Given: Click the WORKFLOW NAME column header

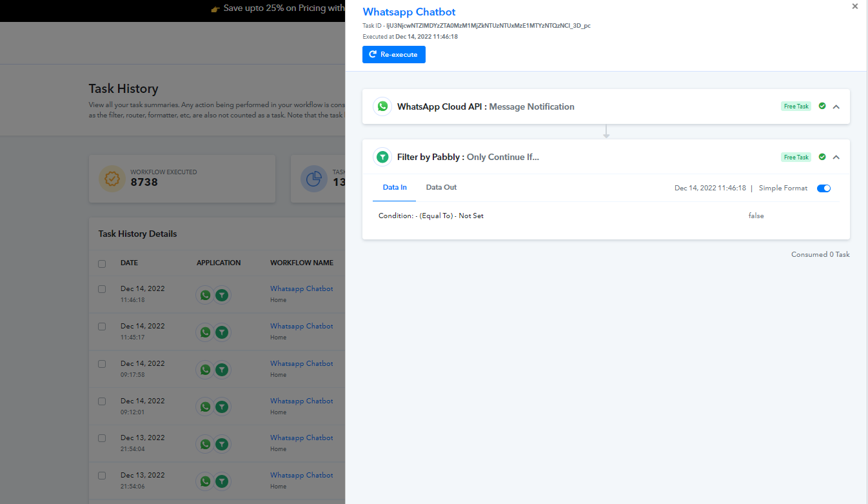Looking at the screenshot, I should (x=302, y=263).
